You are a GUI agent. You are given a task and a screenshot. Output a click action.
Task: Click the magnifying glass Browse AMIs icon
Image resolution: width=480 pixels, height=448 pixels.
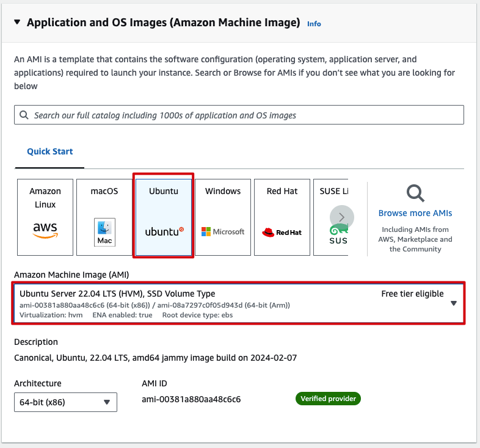tap(415, 193)
